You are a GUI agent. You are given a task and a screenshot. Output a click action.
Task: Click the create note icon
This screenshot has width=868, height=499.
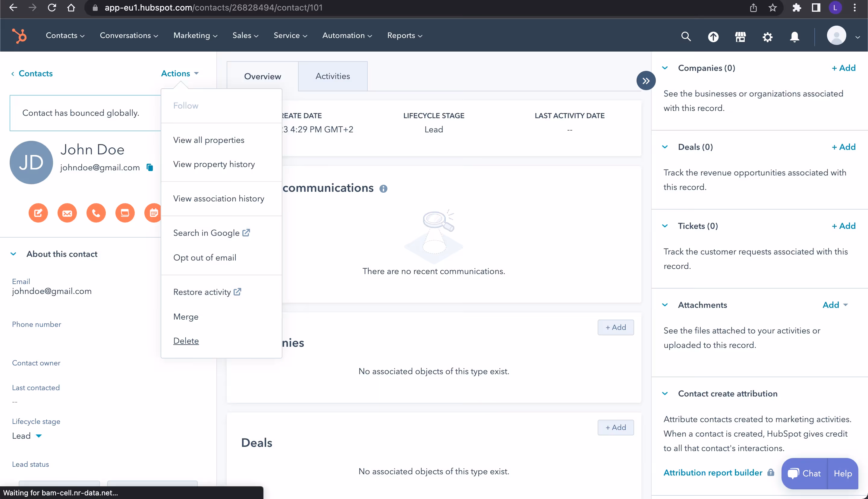click(x=38, y=213)
